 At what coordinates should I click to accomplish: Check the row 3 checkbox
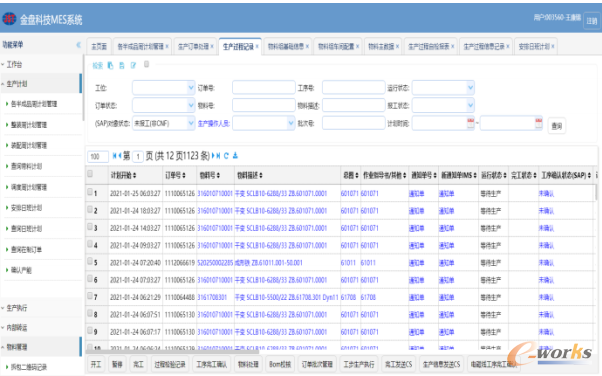[90, 226]
